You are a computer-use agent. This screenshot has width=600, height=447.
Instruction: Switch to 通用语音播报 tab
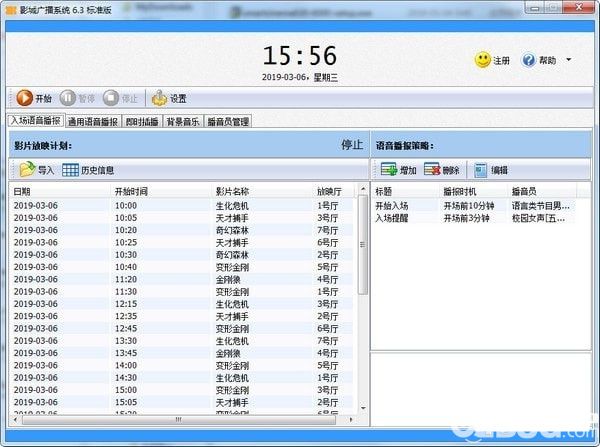93,122
